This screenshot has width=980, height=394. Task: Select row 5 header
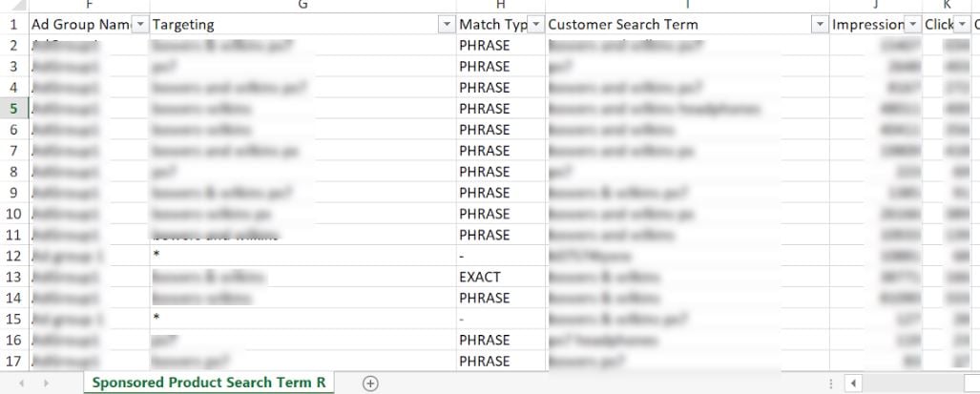pos(14,109)
